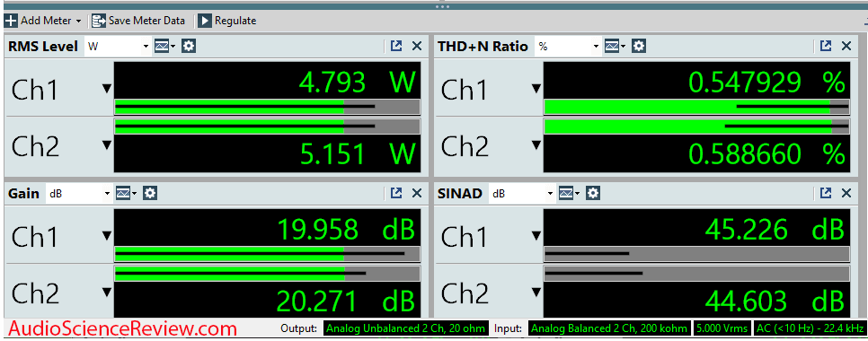Open Gain unit dropdown showing dB
868x341 pixels.
[x=79, y=194]
